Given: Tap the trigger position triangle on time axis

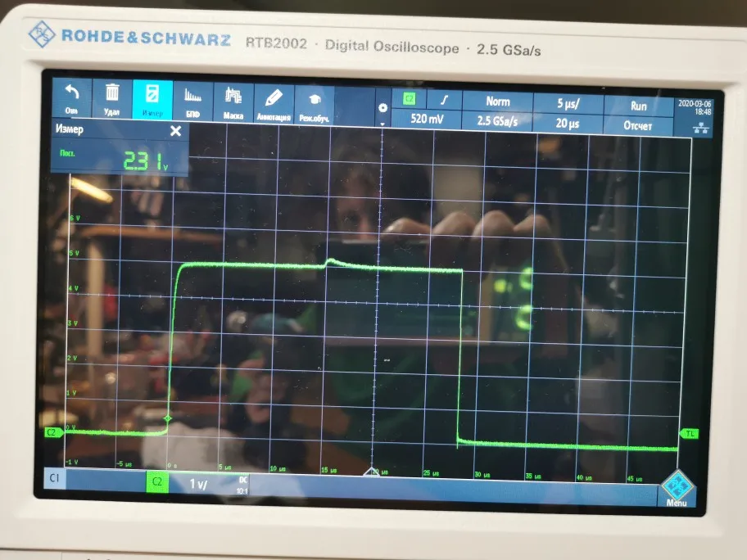Looking at the screenshot, I should pos(371,472).
